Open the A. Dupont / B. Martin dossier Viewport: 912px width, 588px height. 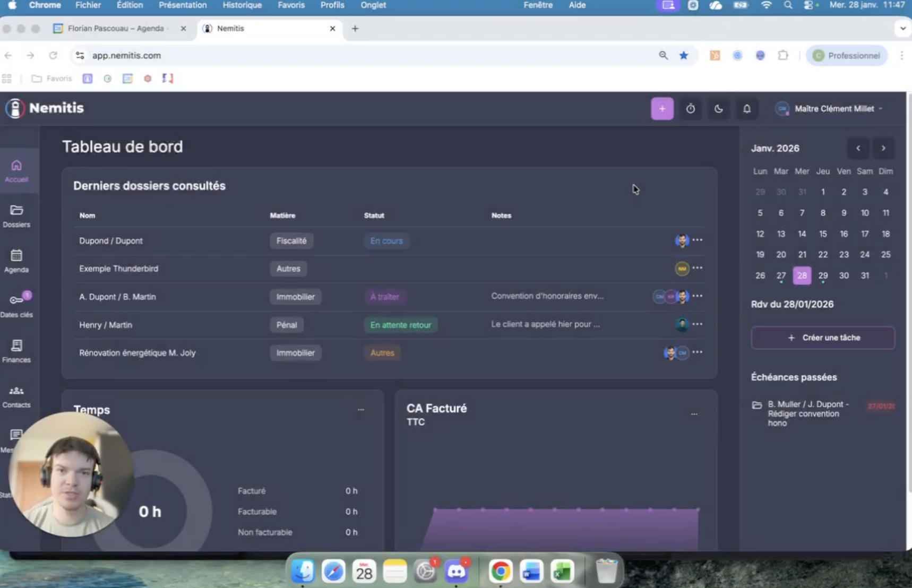[117, 297]
